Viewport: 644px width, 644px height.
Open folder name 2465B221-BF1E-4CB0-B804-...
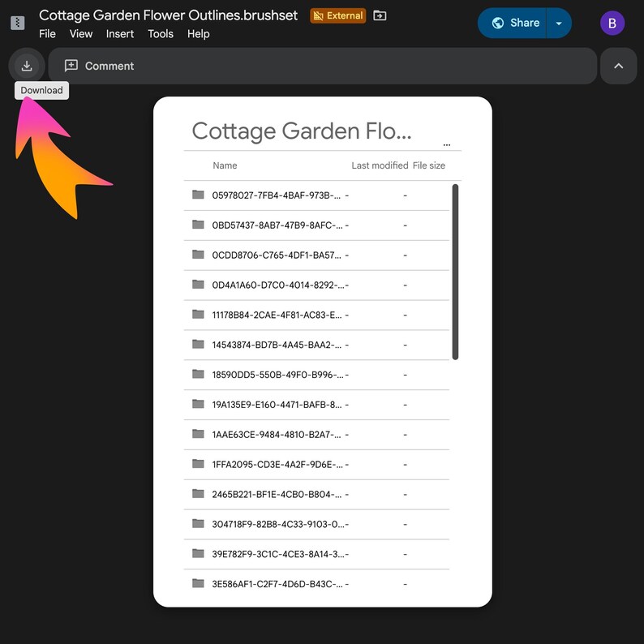pyautogui.click(x=277, y=495)
